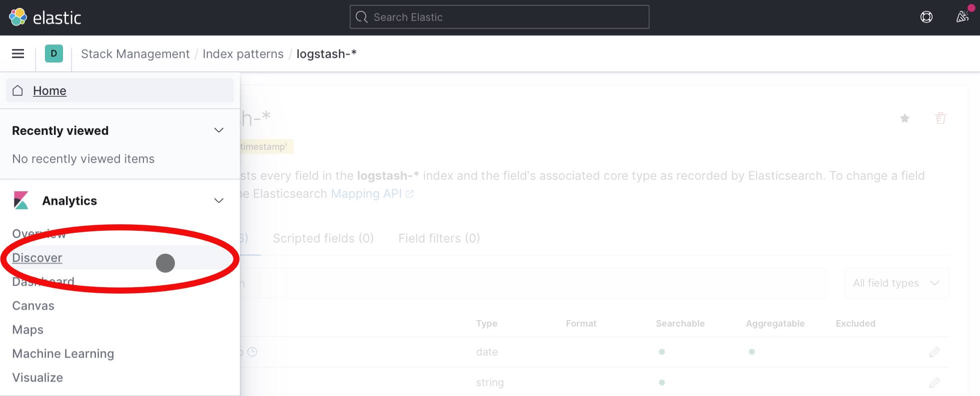The height and width of the screenshot is (396, 980).
Task: Switch to the Scripted fields tab
Action: point(323,238)
